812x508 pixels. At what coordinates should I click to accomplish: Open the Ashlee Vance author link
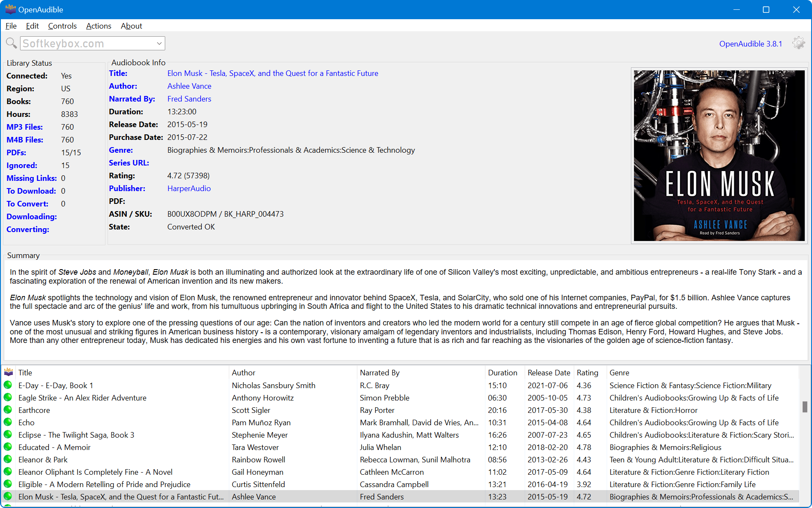click(189, 86)
